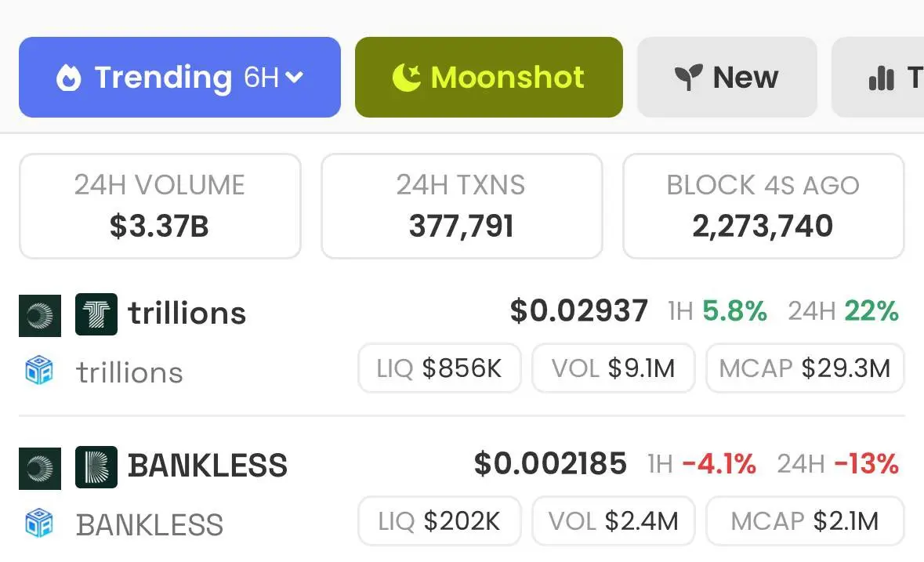
Task: Click the blue cube DEX icon beside BANKLESS
Action: pos(39,523)
